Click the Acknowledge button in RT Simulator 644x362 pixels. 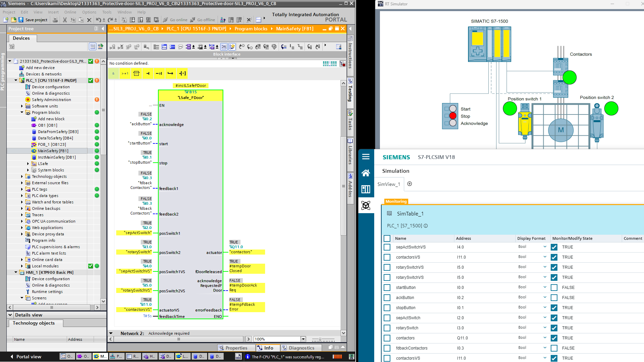pos(453,123)
